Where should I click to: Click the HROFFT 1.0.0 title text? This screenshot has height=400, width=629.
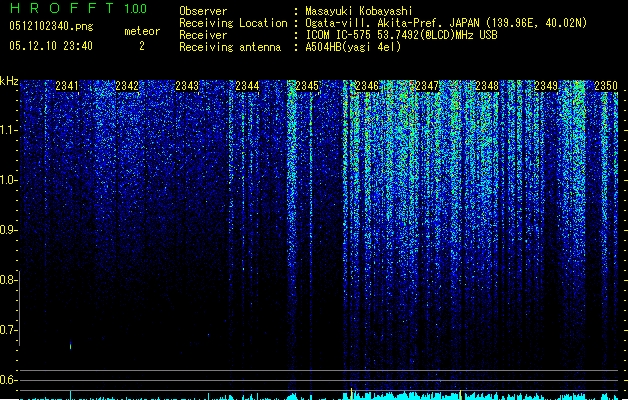coord(78,8)
